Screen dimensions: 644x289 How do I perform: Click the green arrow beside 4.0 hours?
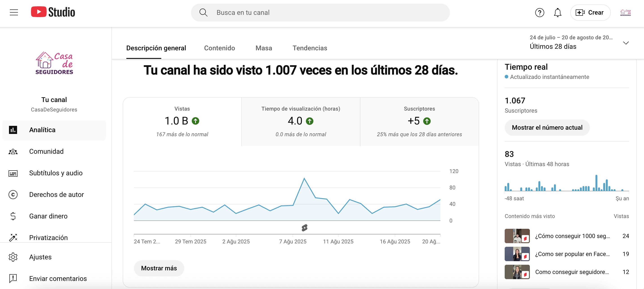(309, 121)
